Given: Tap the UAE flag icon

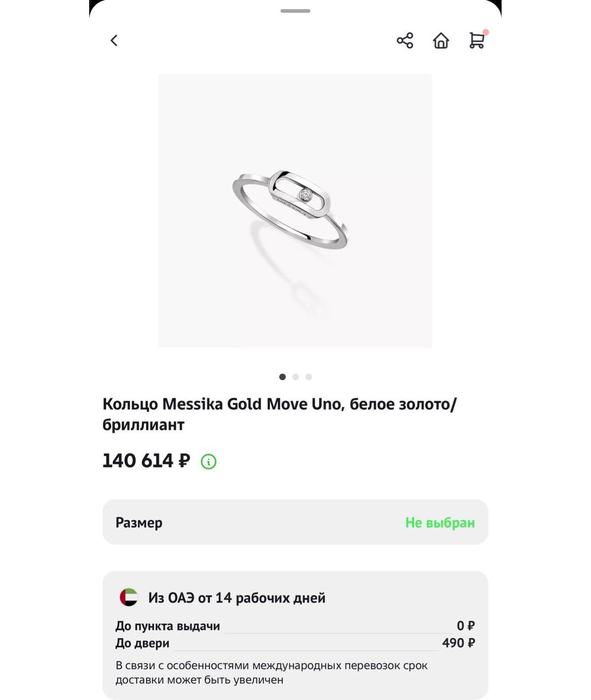Looking at the screenshot, I should 129,597.
